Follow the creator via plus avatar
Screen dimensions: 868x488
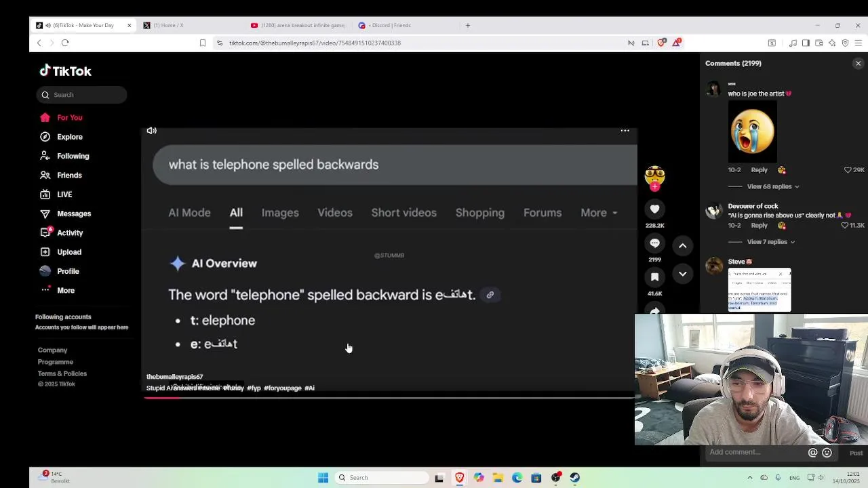pos(654,186)
